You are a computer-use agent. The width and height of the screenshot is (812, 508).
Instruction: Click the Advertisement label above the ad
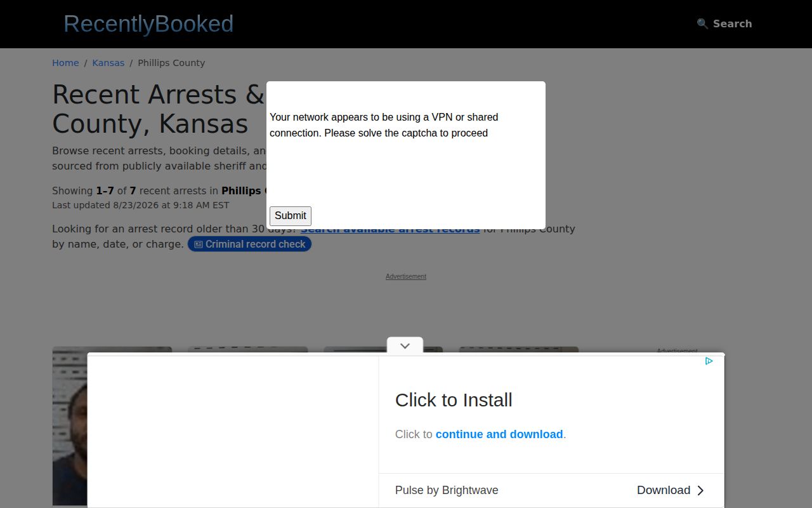406,276
